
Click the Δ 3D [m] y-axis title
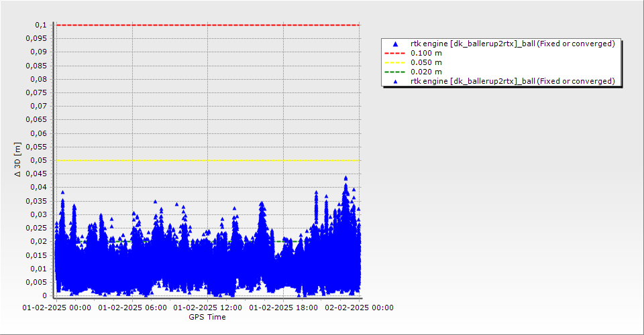coord(17,159)
